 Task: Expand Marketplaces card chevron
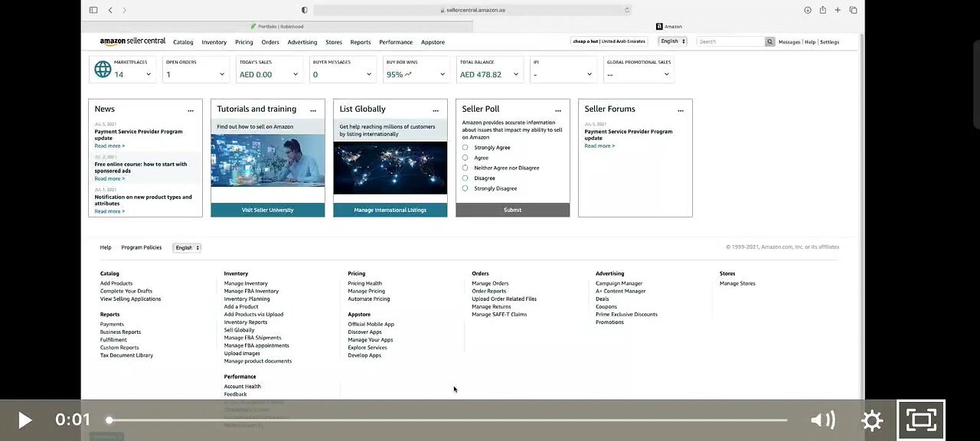(148, 74)
